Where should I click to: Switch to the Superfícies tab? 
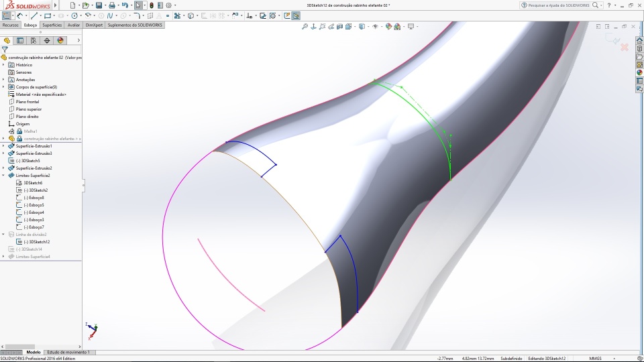coord(52,25)
